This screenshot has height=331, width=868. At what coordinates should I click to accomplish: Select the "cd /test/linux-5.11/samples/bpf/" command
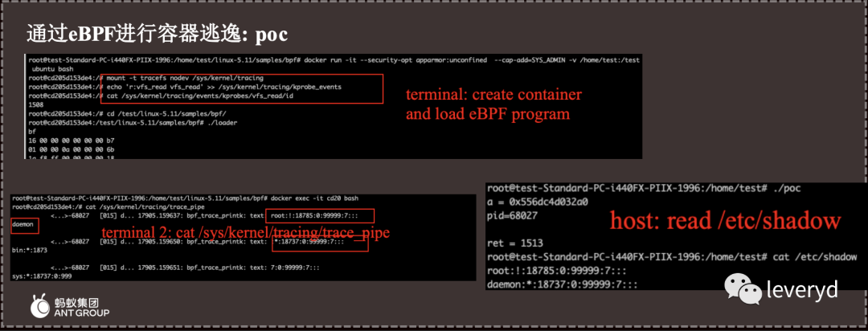click(165, 113)
